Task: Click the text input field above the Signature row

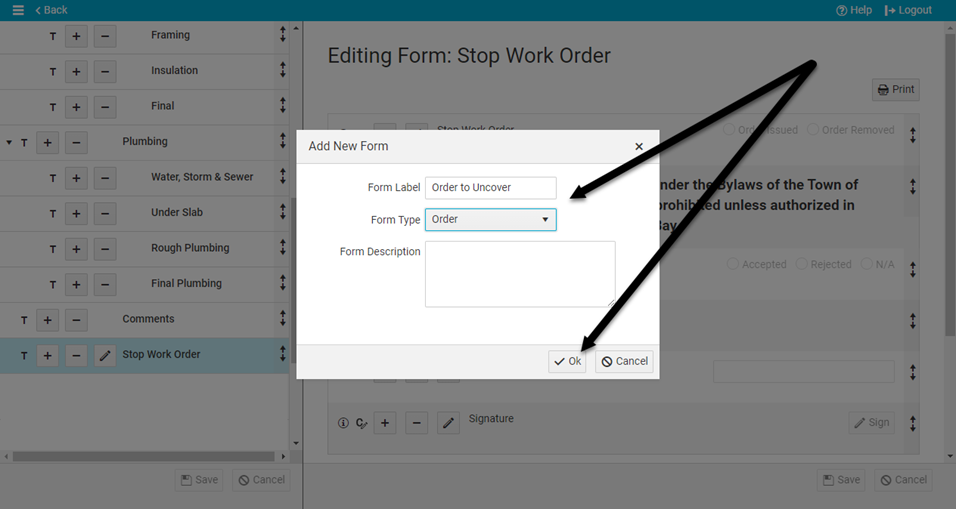Action: click(804, 371)
